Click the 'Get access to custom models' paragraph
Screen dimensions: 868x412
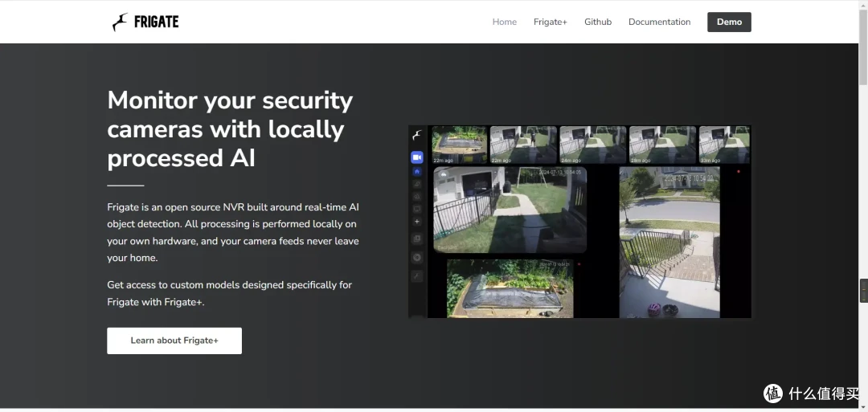(x=230, y=293)
